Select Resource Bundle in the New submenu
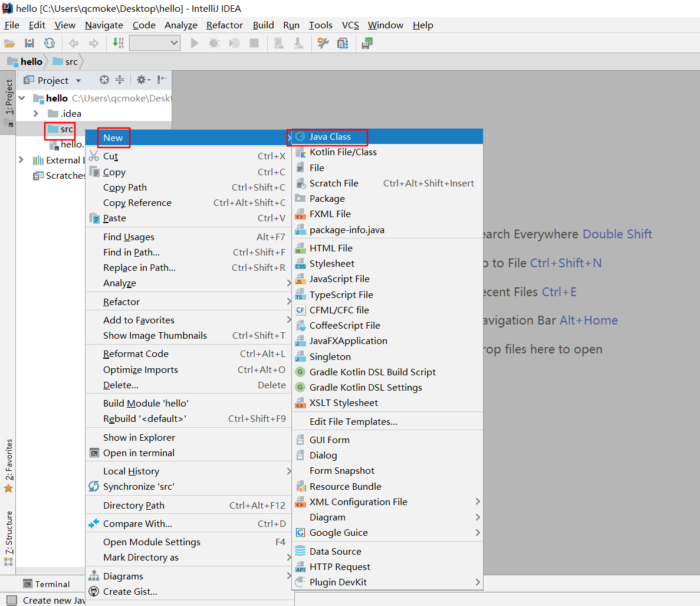 coord(387,486)
